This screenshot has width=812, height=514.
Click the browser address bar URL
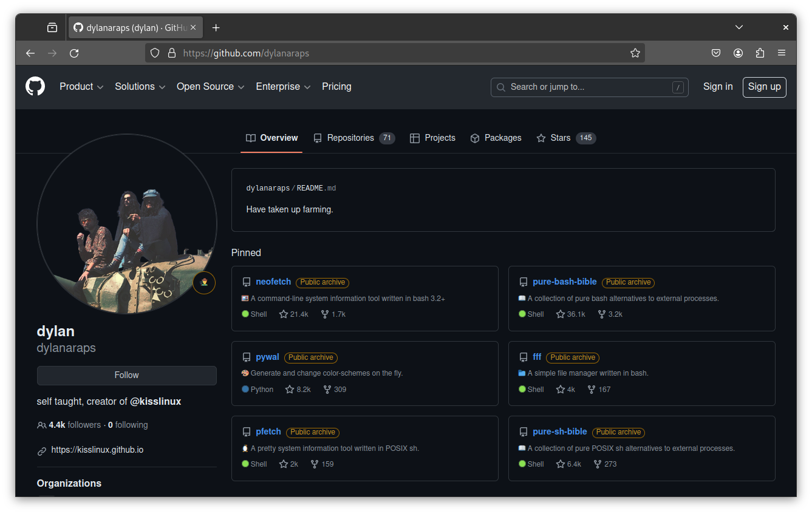coord(246,53)
